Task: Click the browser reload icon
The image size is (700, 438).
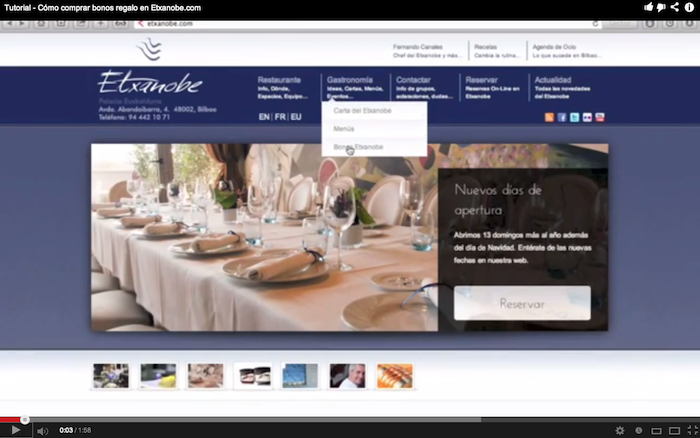Action: click(x=595, y=24)
